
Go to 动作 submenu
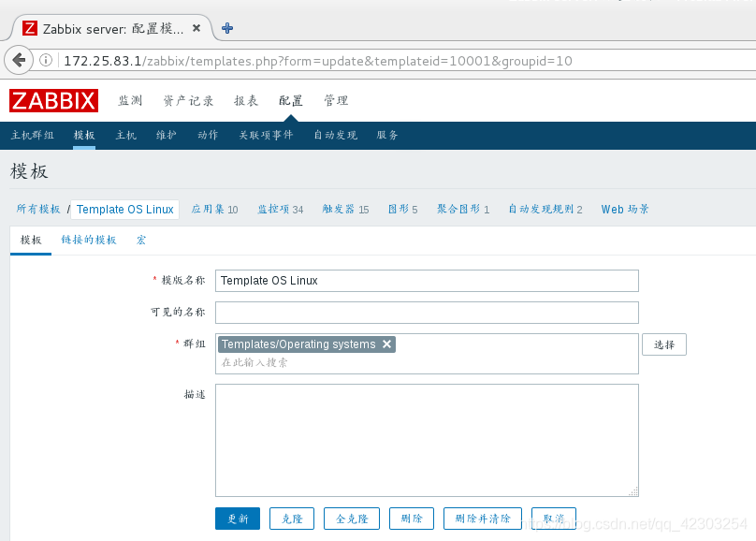208,136
